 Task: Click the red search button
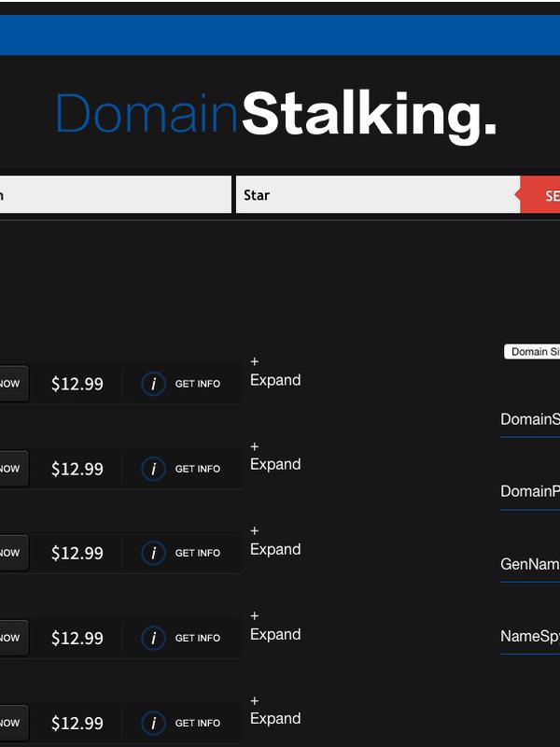[x=540, y=194]
